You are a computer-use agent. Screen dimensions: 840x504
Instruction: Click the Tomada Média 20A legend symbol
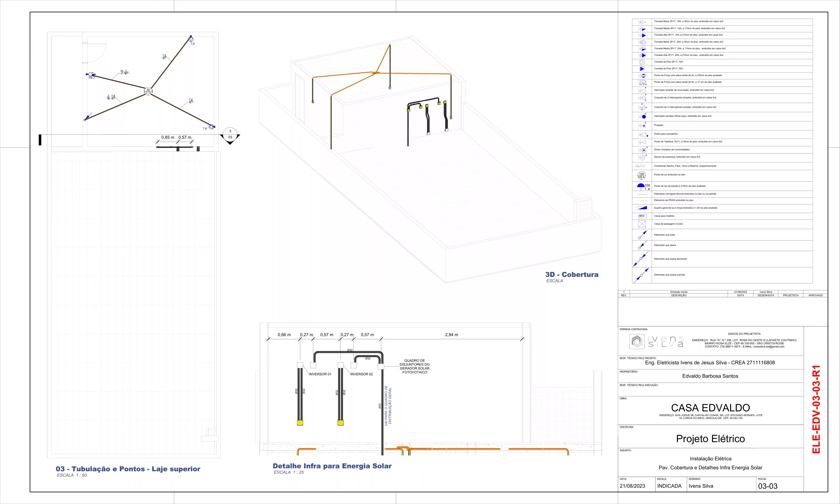pyautogui.click(x=642, y=49)
